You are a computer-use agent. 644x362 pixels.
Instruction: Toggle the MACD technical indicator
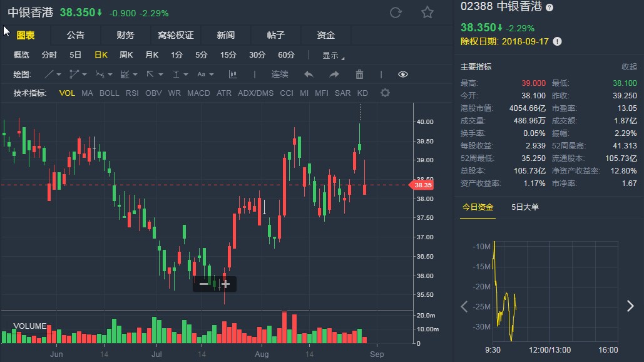click(x=198, y=93)
